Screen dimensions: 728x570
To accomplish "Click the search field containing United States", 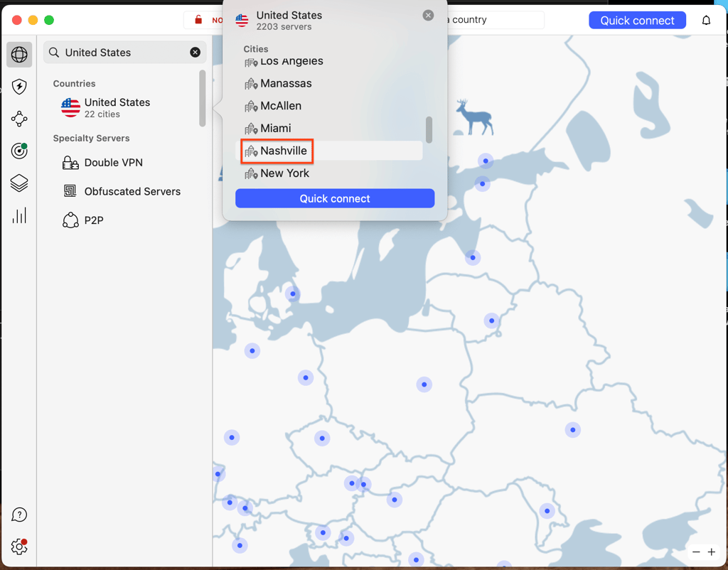I will click(x=124, y=53).
